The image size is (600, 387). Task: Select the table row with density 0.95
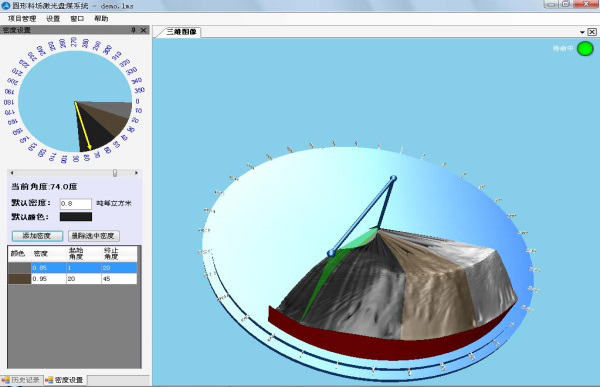[72, 279]
